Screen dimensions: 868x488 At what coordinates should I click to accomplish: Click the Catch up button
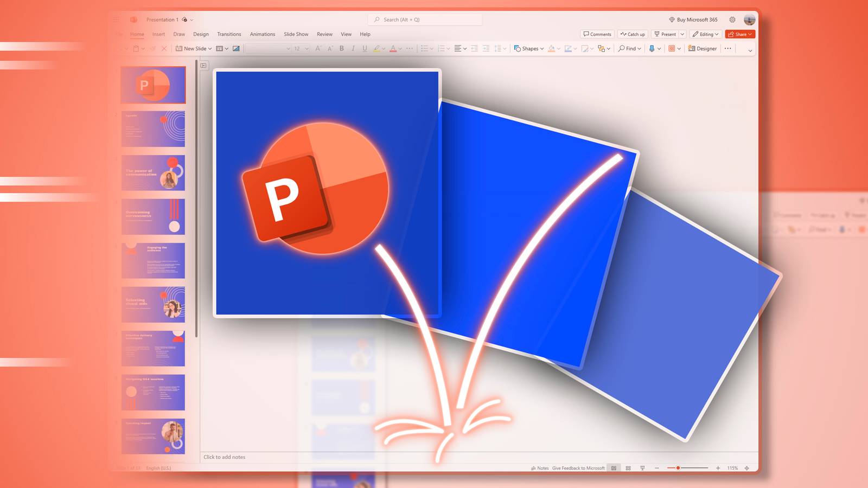coord(633,34)
